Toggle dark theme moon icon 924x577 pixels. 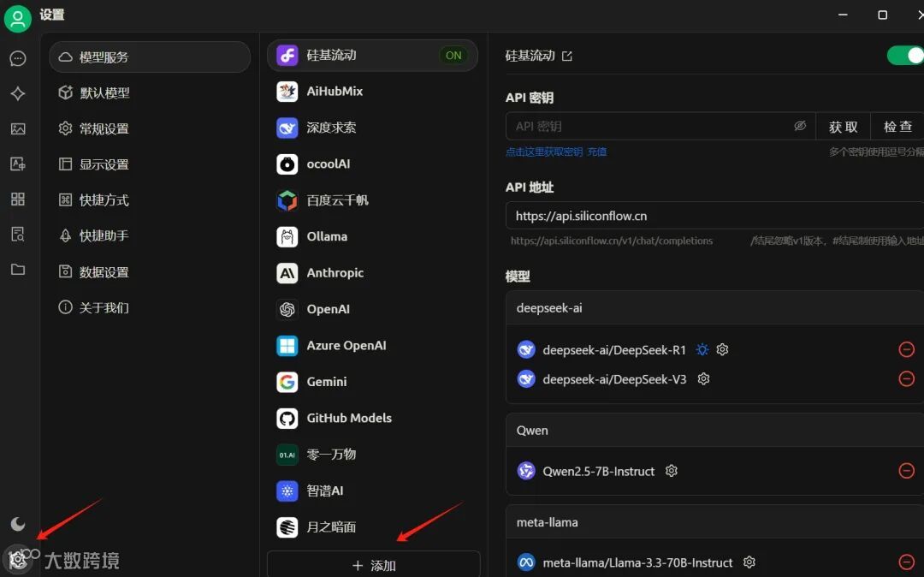point(18,523)
